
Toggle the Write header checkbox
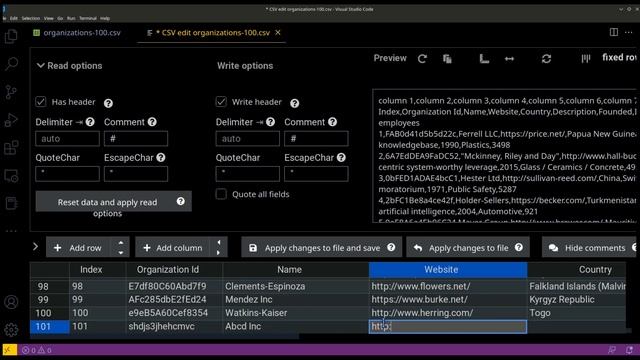221,102
